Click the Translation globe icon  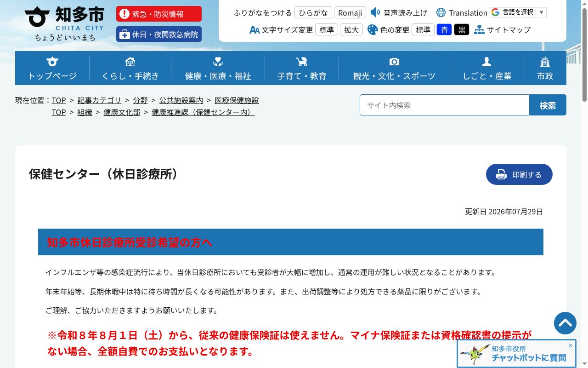[x=441, y=12]
